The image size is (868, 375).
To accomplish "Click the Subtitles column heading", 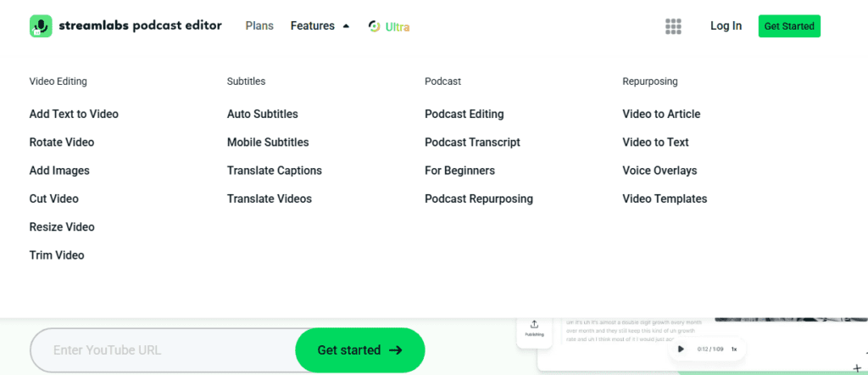I will tap(247, 81).
